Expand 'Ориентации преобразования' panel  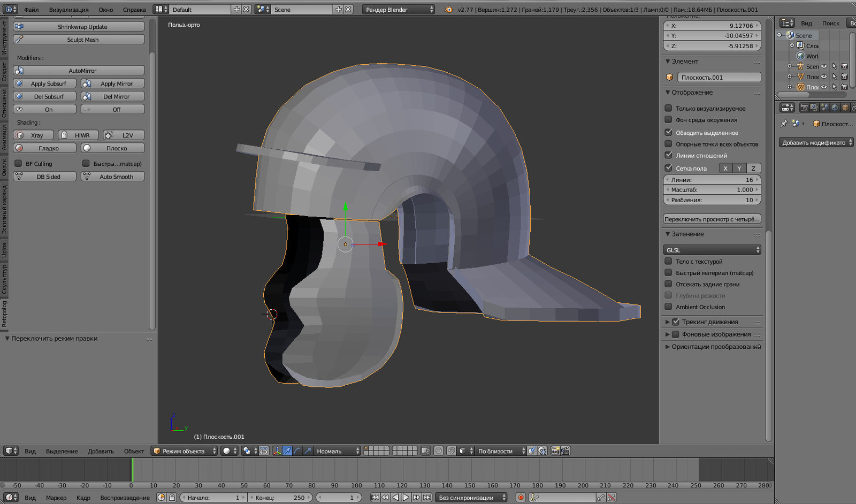coord(667,347)
